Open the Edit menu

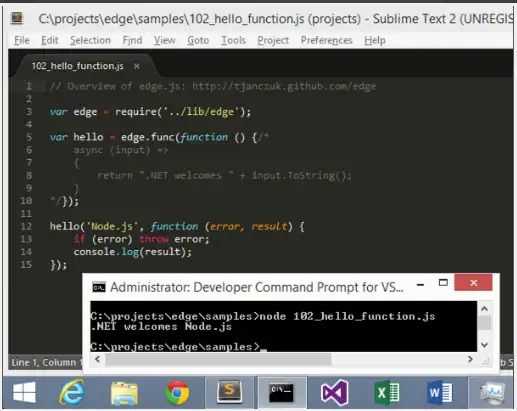50,40
